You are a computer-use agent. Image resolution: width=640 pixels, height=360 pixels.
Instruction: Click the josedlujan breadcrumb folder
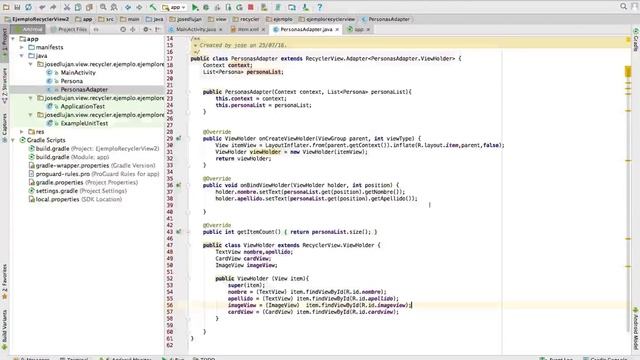tap(185, 19)
